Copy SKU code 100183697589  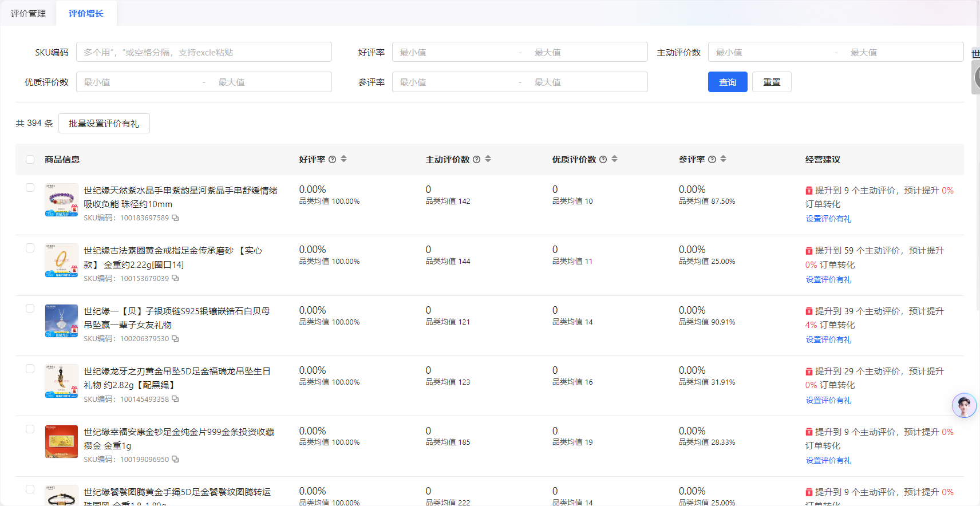click(175, 218)
